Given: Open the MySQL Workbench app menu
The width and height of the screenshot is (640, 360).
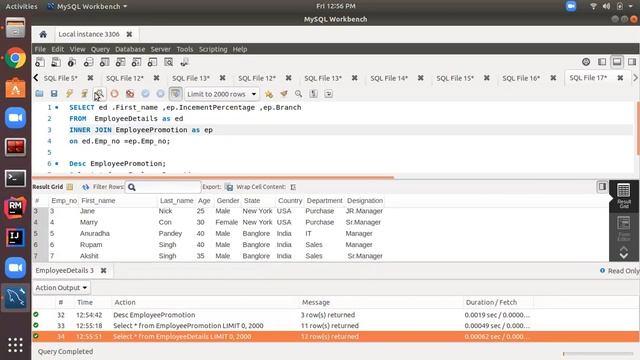Looking at the screenshot, I should coord(87,6).
